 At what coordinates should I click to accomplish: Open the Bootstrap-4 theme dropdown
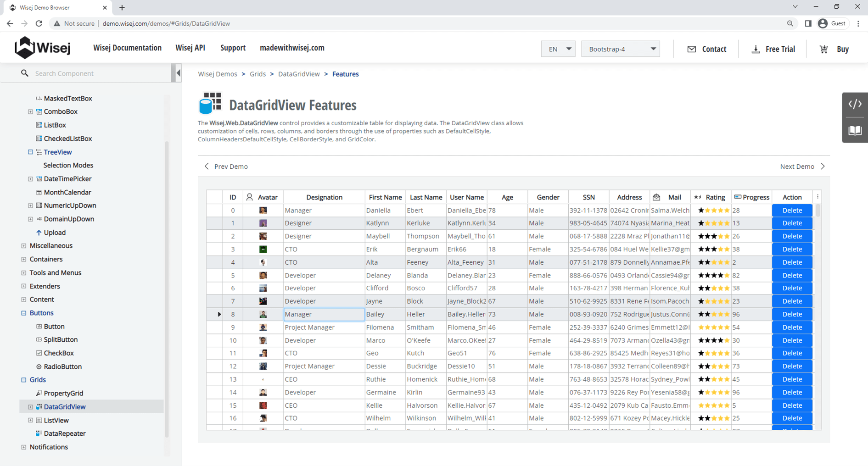(x=621, y=49)
